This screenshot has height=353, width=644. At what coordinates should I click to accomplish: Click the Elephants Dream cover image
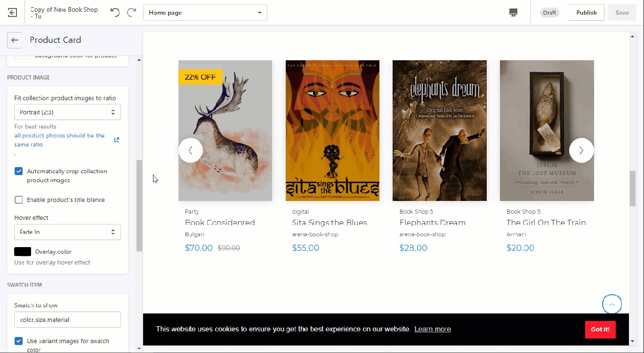click(x=440, y=130)
